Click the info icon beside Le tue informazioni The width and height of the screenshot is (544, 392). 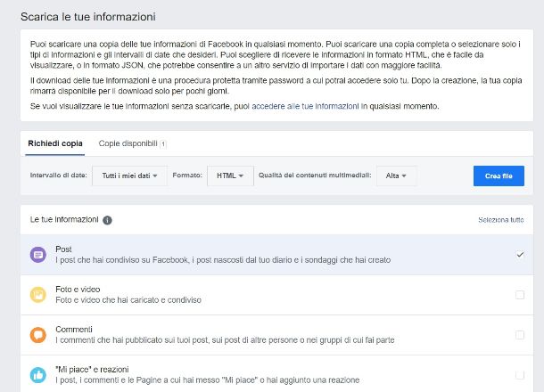108,220
